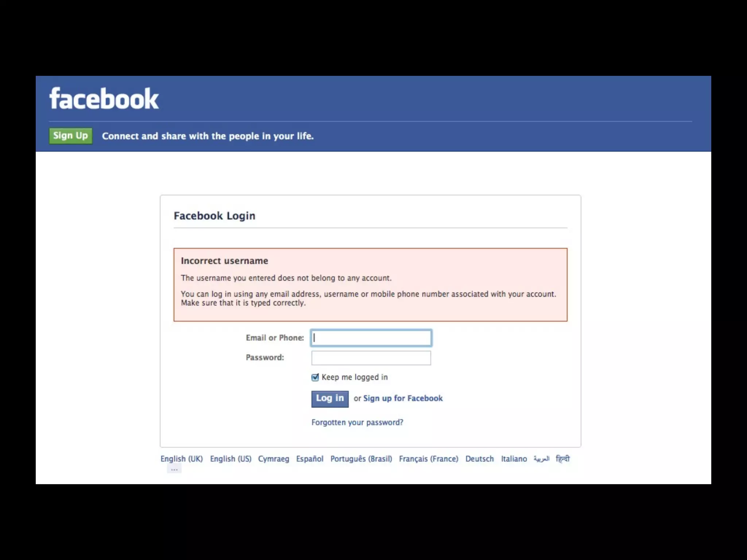This screenshot has height=560, width=747.
Task: Switch language to English (US)
Action: (x=231, y=459)
